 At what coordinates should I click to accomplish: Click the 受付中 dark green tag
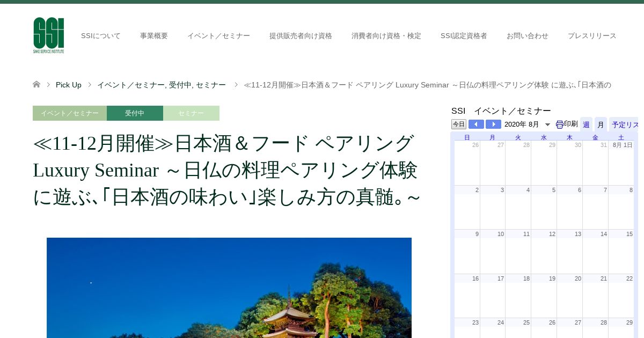tap(135, 113)
